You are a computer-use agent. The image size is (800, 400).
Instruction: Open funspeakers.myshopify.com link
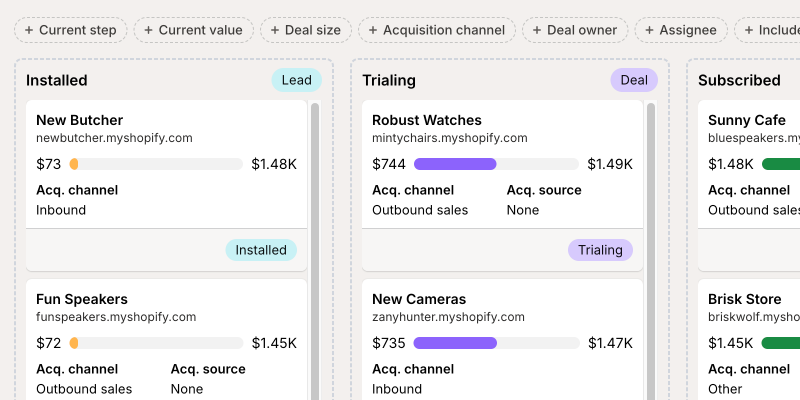tap(116, 317)
